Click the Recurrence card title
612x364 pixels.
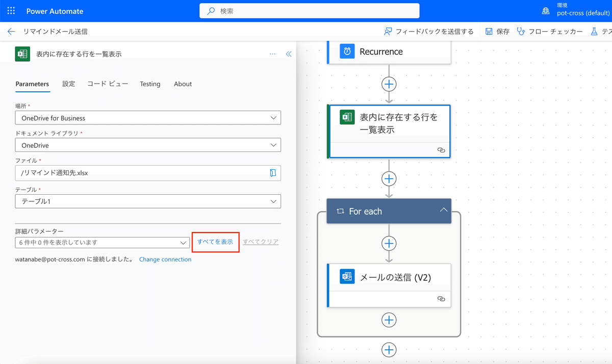(x=381, y=51)
